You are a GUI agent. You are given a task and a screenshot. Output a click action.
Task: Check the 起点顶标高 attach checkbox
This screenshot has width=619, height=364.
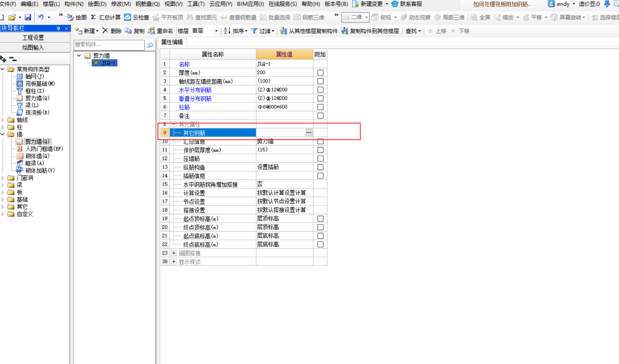tap(320, 218)
